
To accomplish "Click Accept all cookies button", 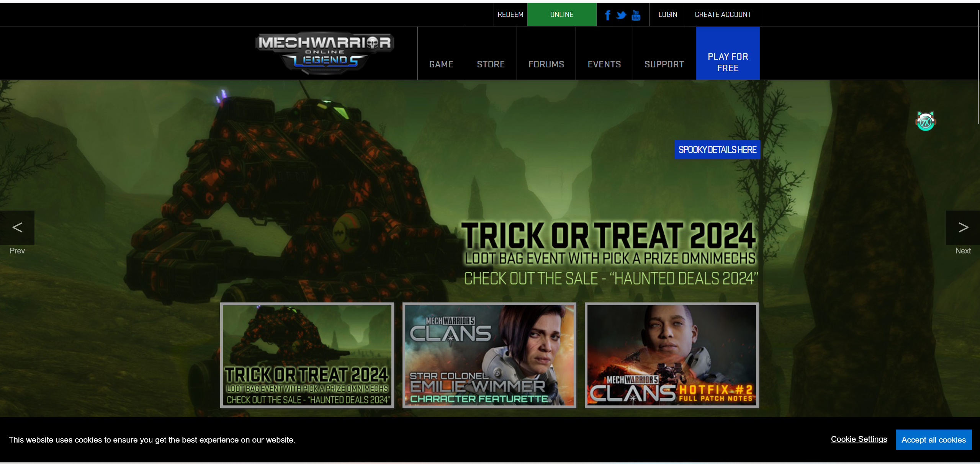I will click(934, 440).
